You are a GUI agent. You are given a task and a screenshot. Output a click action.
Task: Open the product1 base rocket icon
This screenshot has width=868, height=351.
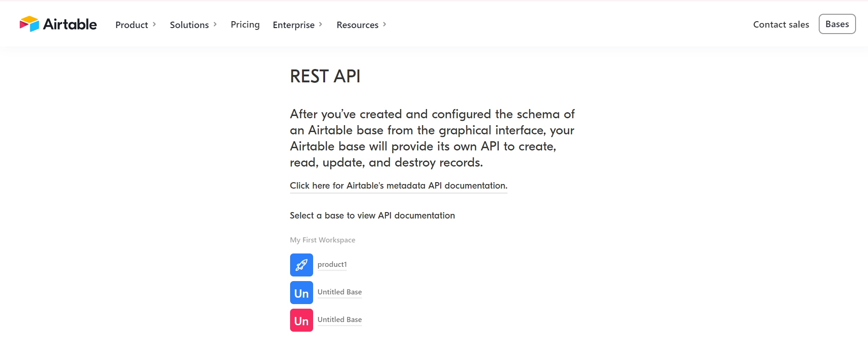coord(301,265)
